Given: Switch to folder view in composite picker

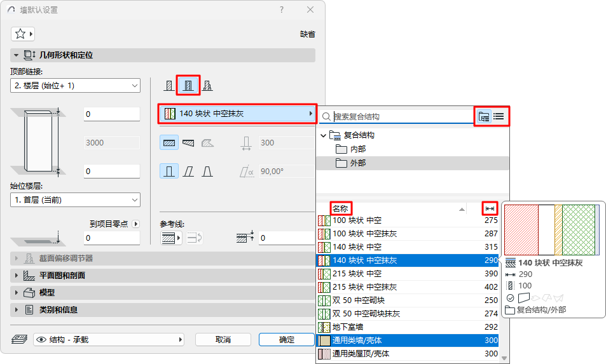Looking at the screenshot, I should coord(483,116).
